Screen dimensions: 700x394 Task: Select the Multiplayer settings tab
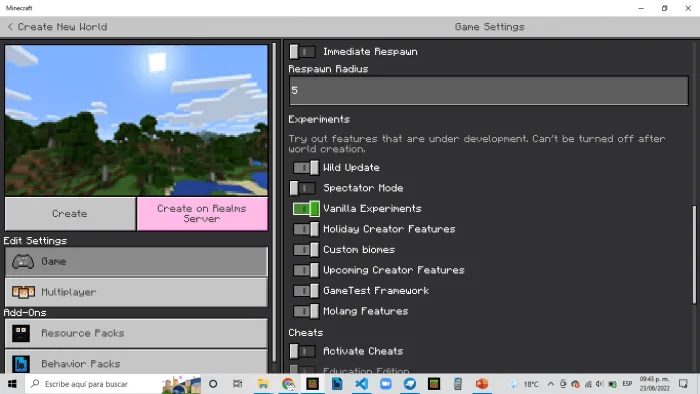pyautogui.click(x=136, y=292)
